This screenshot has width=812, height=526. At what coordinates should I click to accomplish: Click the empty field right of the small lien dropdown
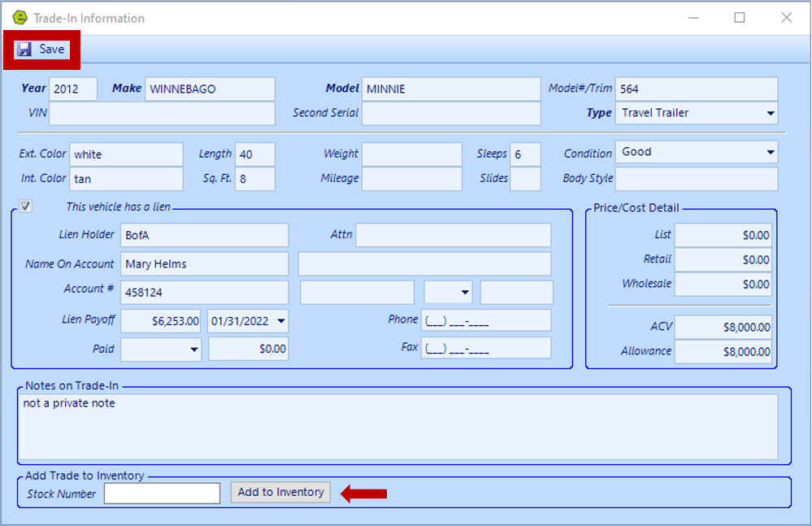coord(517,293)
